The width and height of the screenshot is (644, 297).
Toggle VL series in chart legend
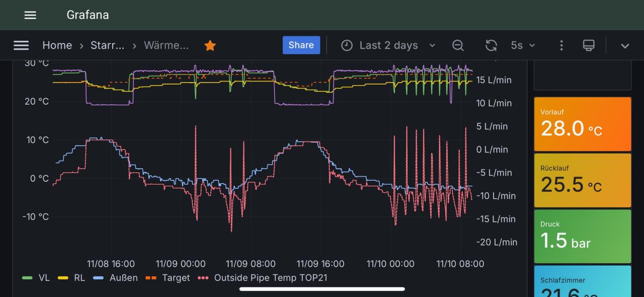tap(44, 278)
